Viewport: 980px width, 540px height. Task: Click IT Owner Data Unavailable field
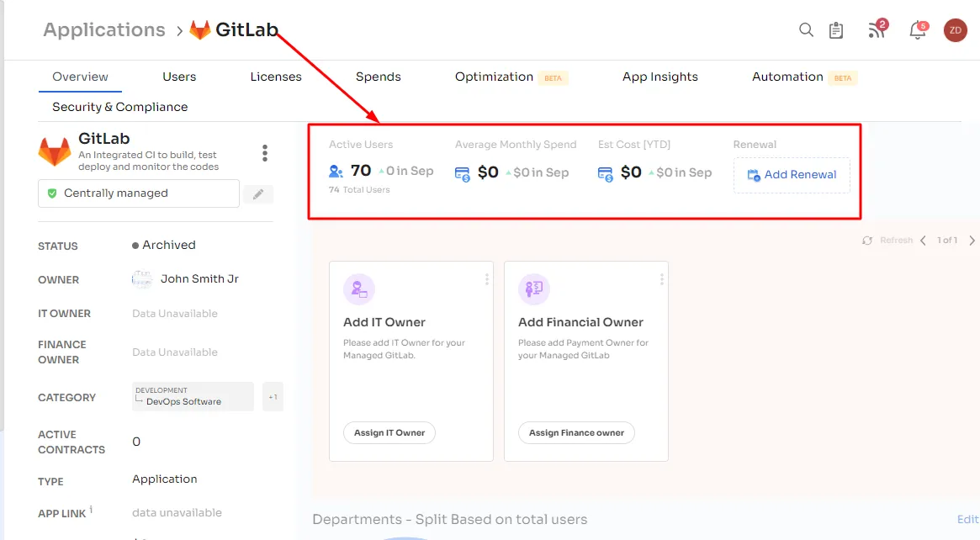[175, 314]
